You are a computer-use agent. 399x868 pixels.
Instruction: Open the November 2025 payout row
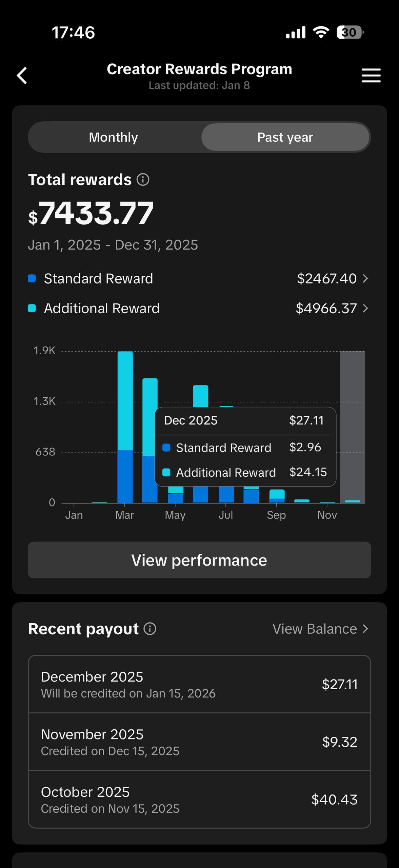click(x=199, y=742)
